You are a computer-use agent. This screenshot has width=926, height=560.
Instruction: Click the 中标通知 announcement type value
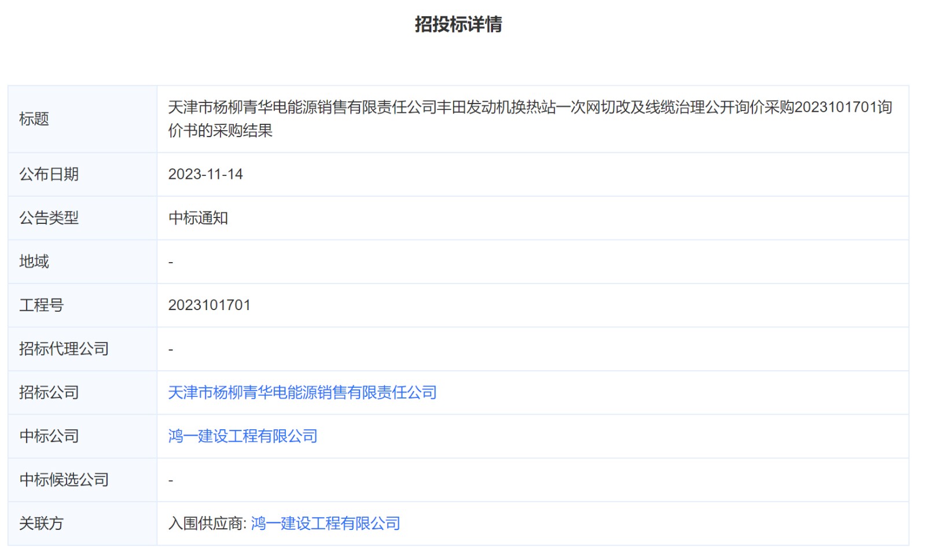tap(198, 218)
